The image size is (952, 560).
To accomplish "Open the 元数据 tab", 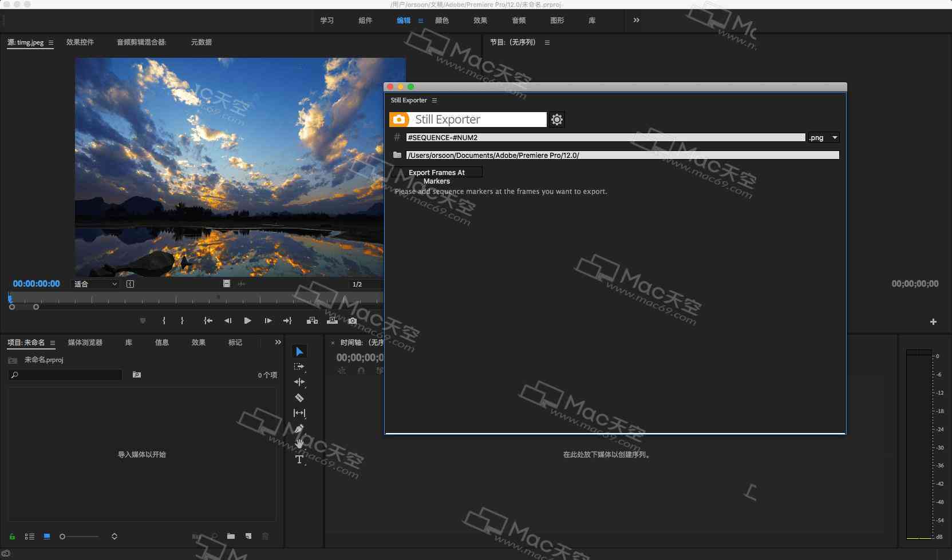I will pos(202,42).
